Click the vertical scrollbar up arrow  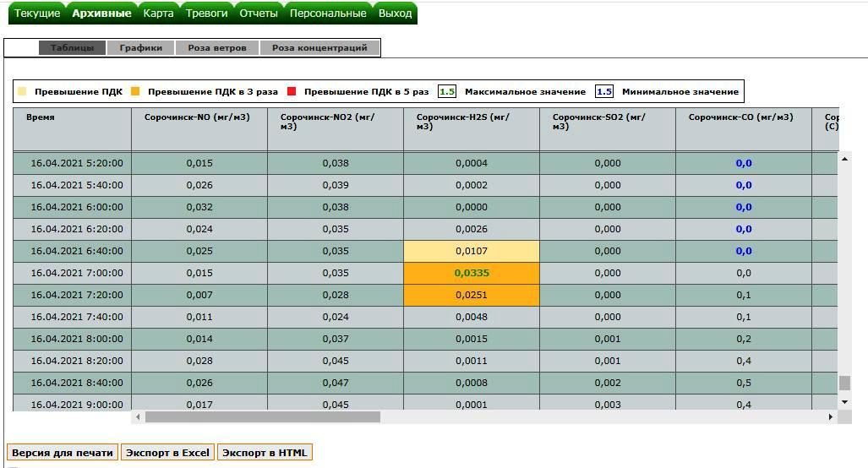coord(844,158)
